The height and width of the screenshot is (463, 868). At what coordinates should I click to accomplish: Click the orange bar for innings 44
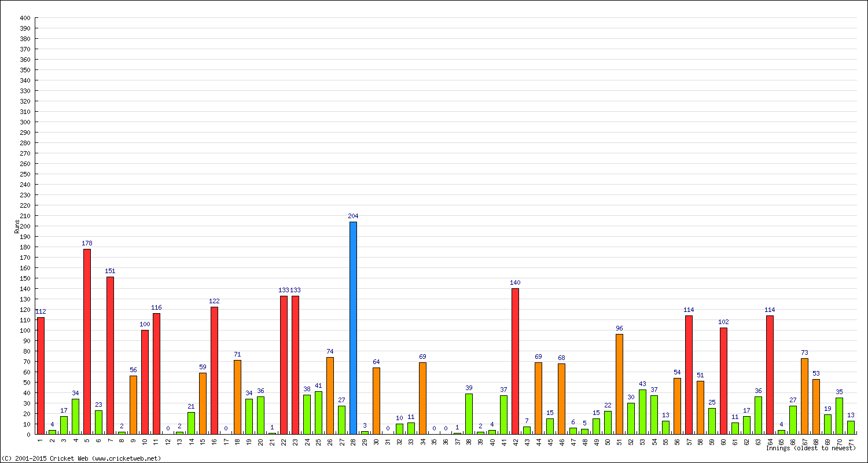pyautogui.click(x=538, y=398)
